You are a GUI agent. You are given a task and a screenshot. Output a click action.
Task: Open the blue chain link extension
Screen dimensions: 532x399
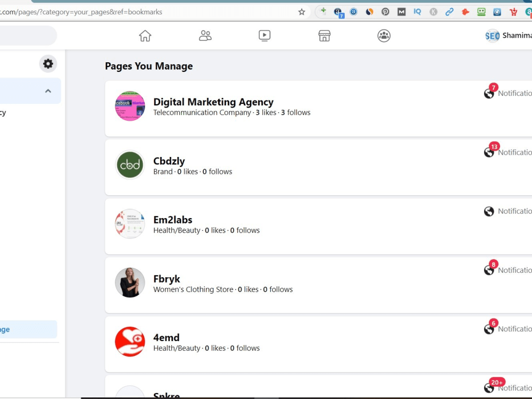449,12
